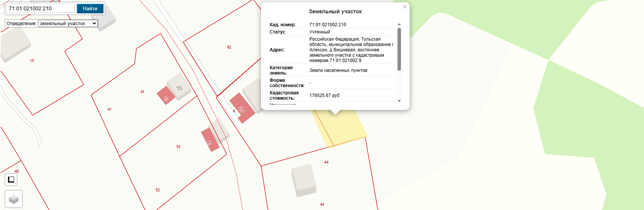Viewport: 644px width, 210px height.
Task: Select red building marked 209
Action: (x=242, y=108)
